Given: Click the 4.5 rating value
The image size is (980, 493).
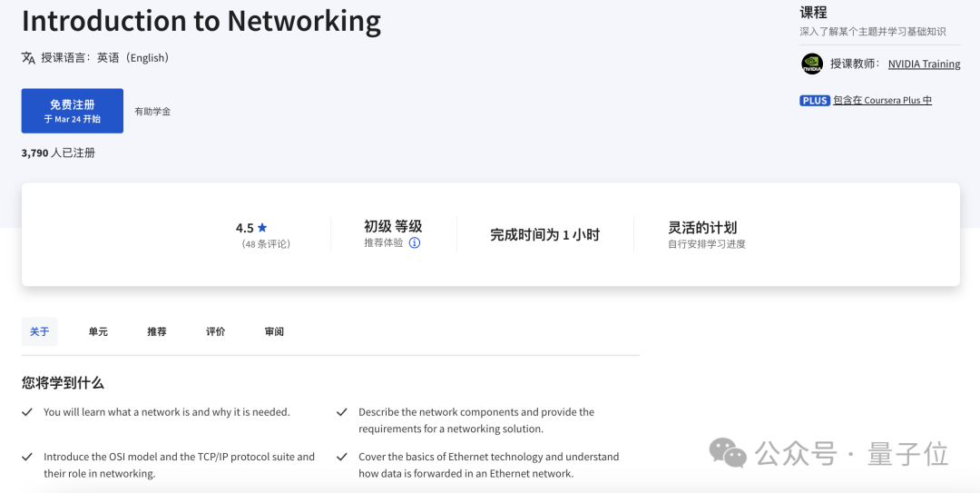Looking at the screenshot, I should 244,229.
